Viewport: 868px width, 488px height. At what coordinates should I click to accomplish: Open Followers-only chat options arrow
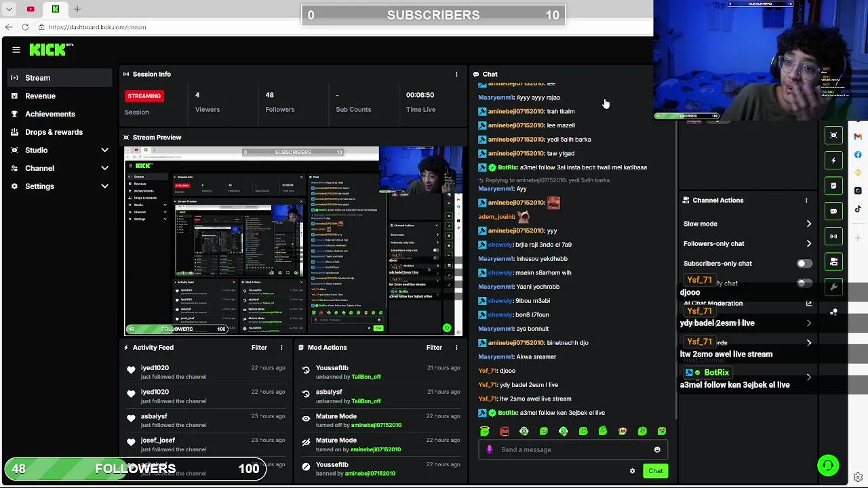point(808,243)
